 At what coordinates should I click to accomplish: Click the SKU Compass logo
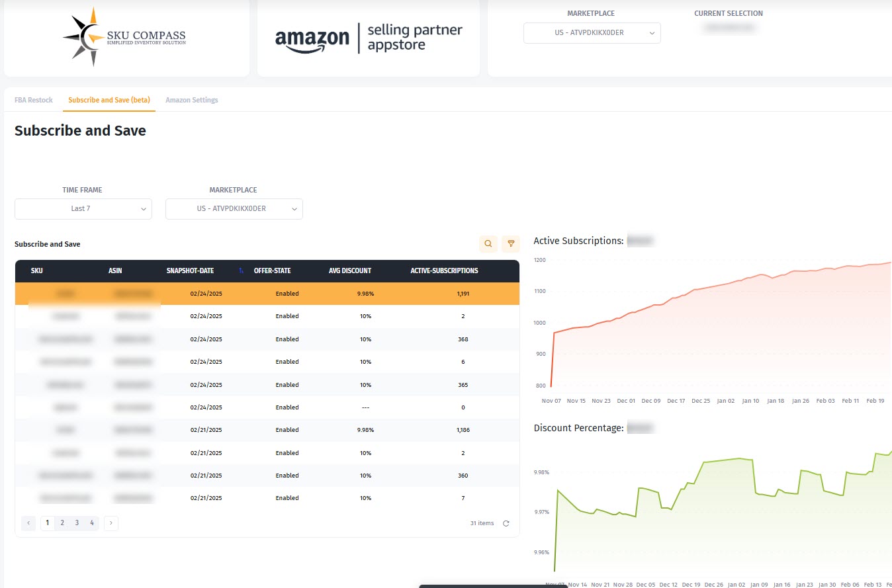126,37
